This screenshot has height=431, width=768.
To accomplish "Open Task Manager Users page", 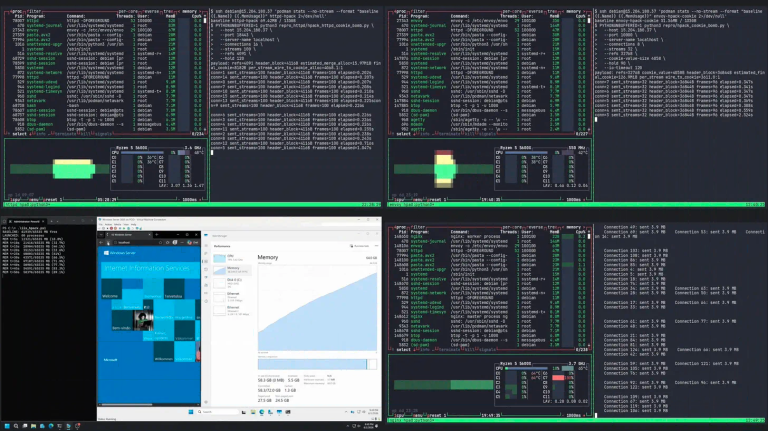I will (206, 285).
